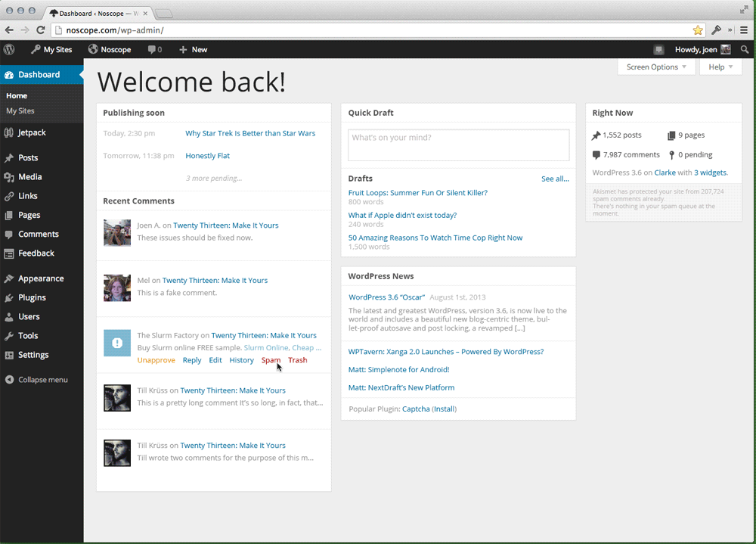The width and height of the screenshot is (756, 544).
Task: Trash the Slurm Factory comment
Action: click(297, 360)
